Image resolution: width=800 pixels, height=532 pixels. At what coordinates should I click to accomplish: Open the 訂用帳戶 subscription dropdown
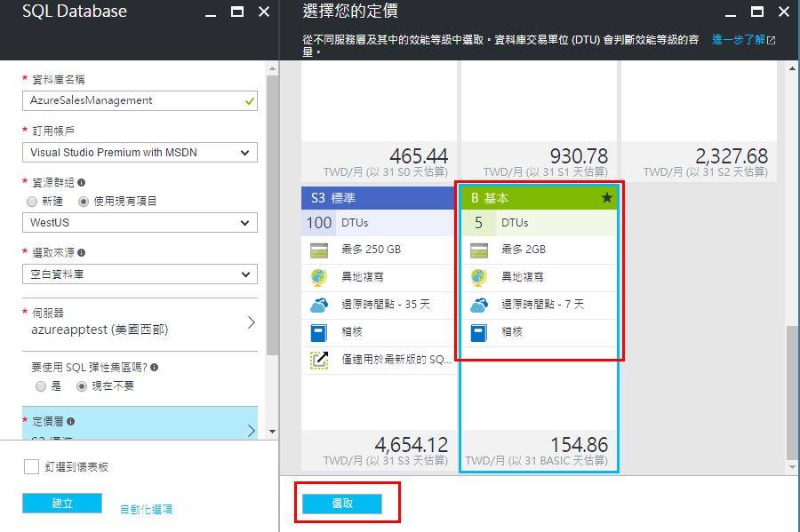click(140, 153)
